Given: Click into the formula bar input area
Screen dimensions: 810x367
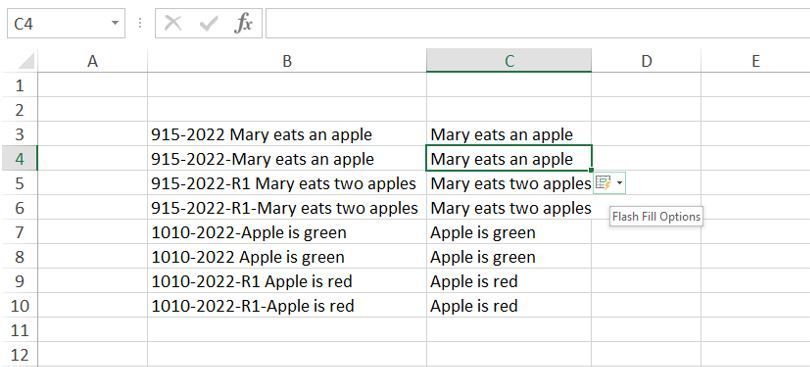Looking at the screenshot, I should [537, 23].
